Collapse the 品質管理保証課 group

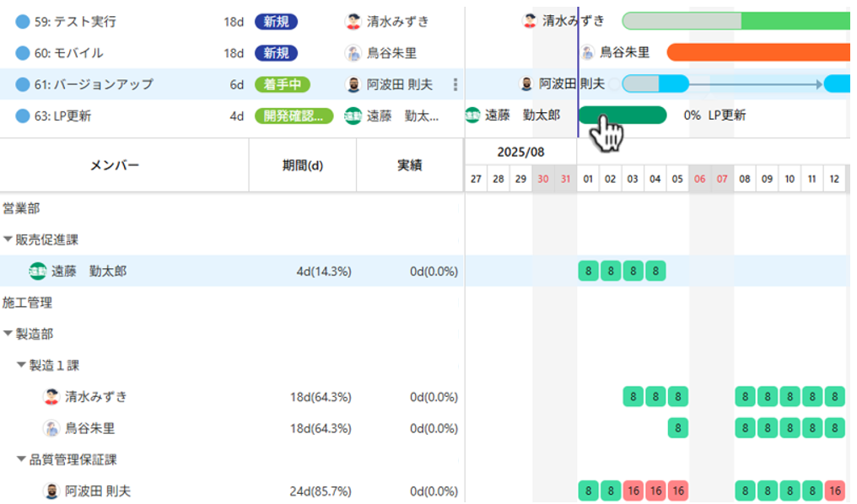21,460
